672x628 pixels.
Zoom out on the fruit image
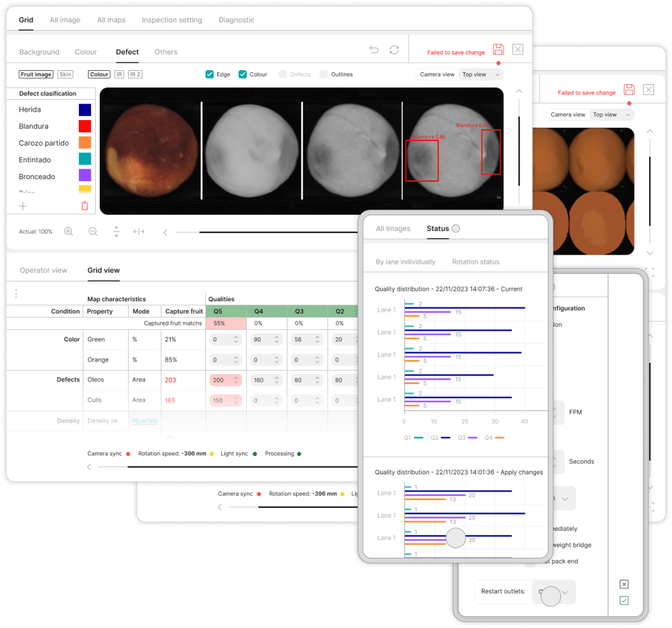93,232
